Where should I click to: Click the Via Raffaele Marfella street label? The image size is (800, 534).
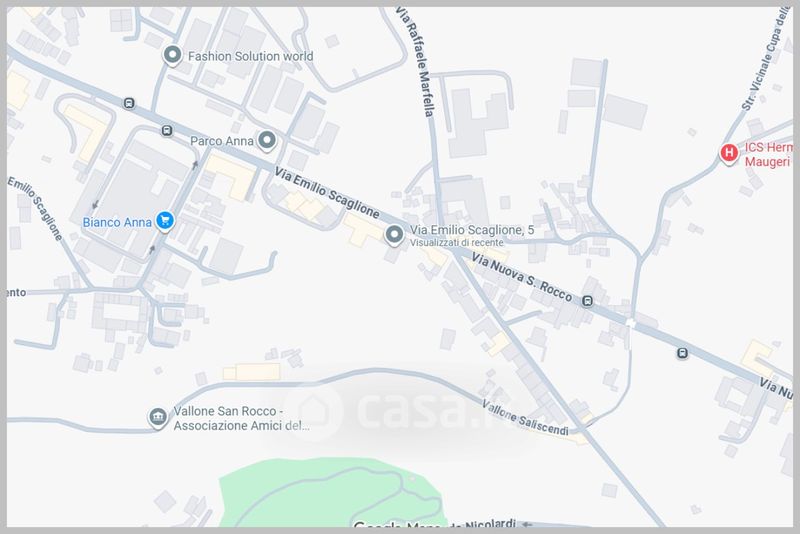coord(417,62)
